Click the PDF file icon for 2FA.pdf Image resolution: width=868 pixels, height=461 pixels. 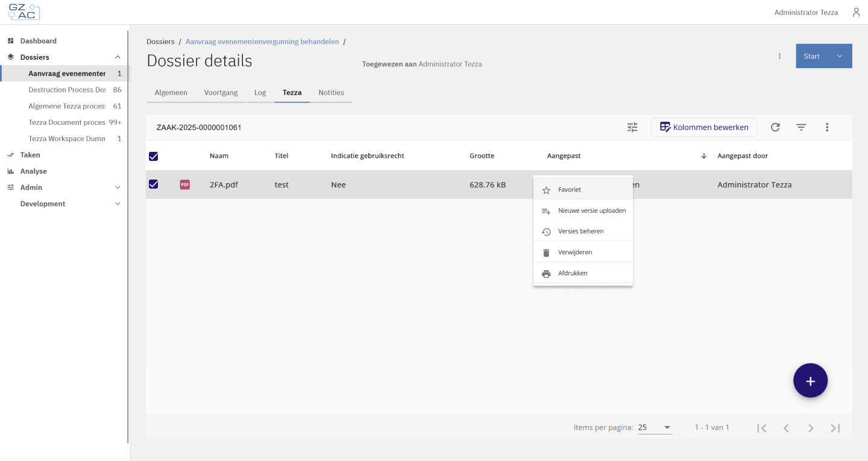click(185, 184)
